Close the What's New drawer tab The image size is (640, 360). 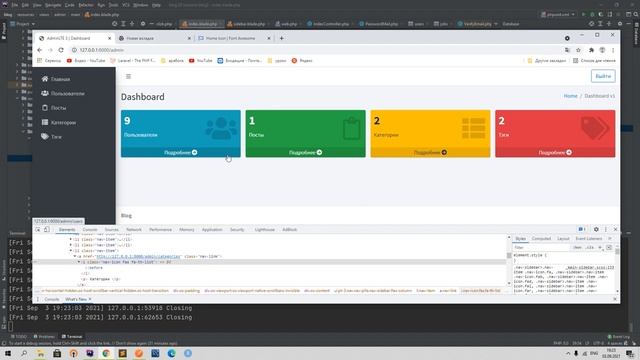[x=90, y=299]
